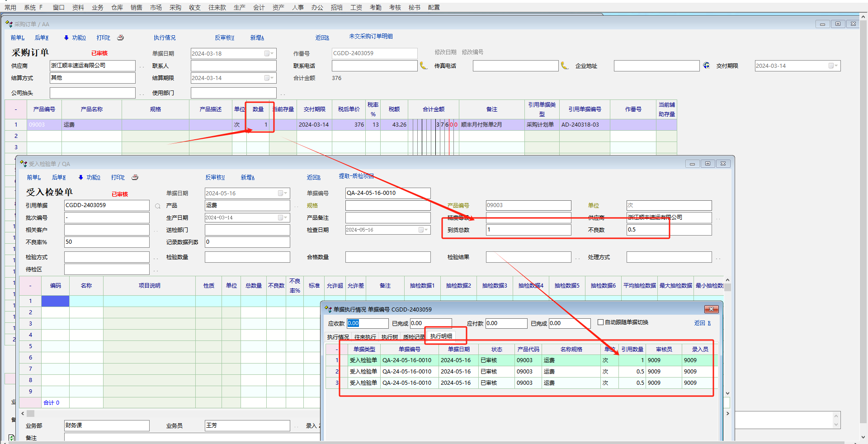The width and height of the screenshot is (868, 444).
Task: Click 未交采购订单明细 link
Action: (x=371, y=36)
